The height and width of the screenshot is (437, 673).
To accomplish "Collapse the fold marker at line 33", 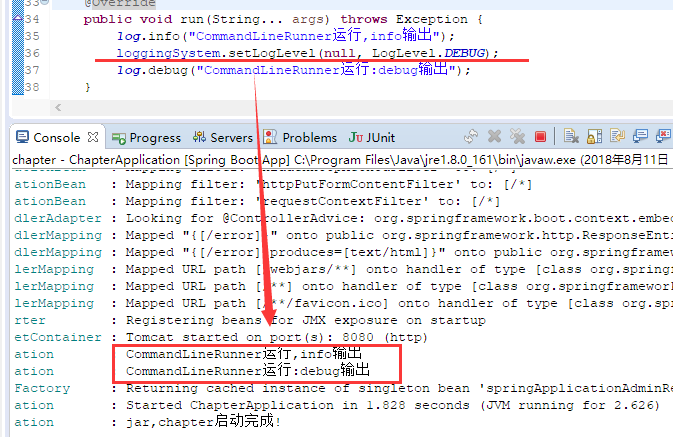I will (44, 3).
